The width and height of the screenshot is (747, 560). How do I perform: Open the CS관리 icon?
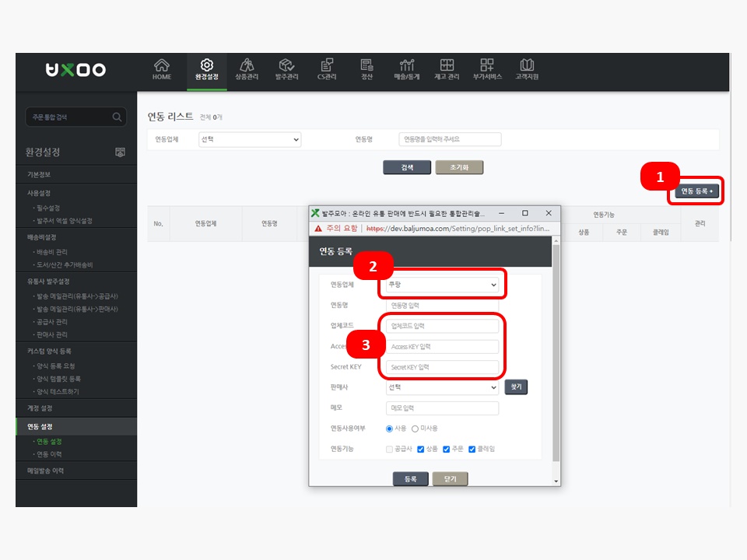326,68
